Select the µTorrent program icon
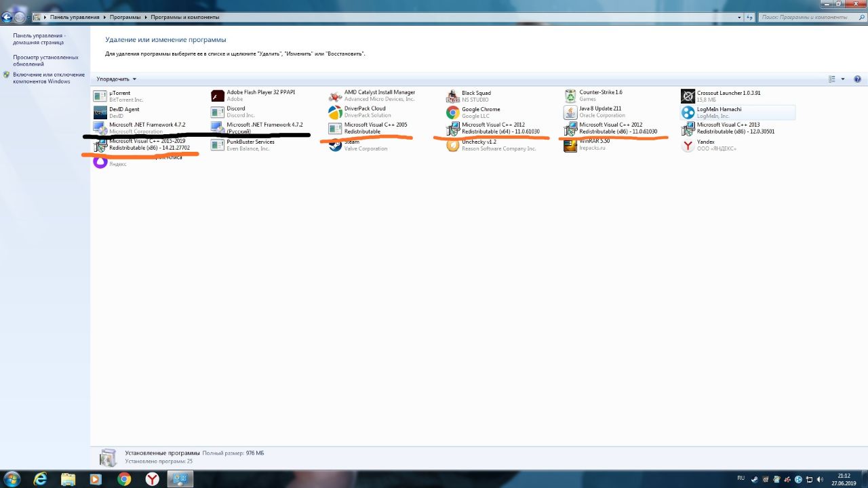The width and height of the screenshot is (868, 488). [x=100, y=96]
